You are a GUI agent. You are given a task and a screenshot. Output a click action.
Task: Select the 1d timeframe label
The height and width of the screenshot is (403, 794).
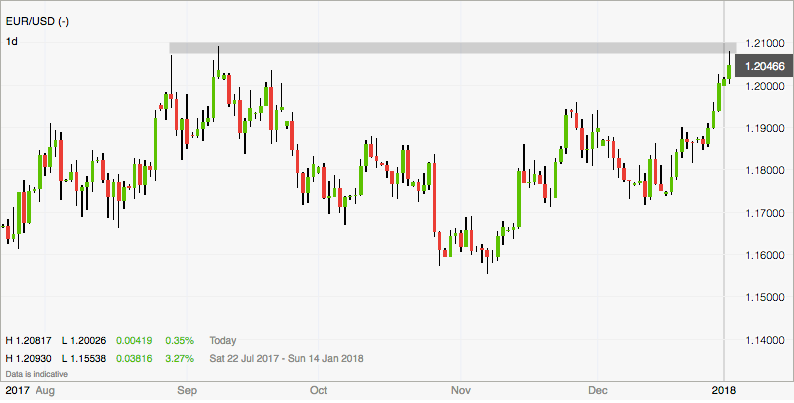(12, 42)
